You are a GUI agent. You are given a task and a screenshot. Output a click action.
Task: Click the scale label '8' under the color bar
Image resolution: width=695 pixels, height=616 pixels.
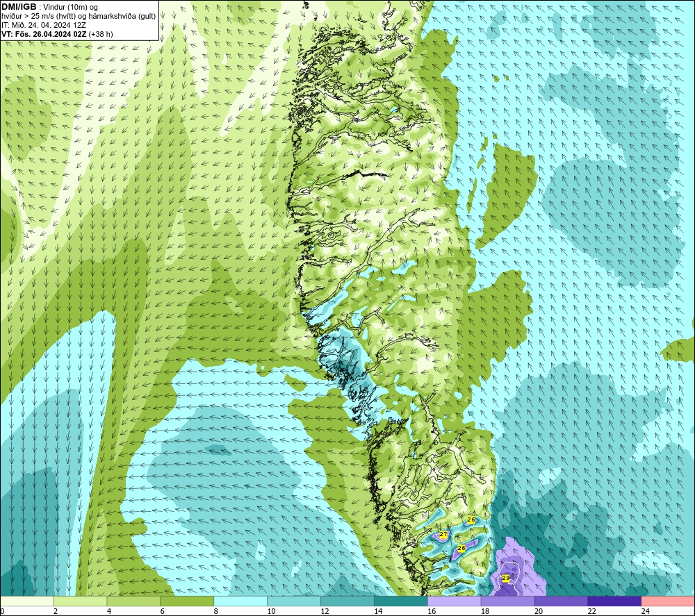[x=216, y=611]
